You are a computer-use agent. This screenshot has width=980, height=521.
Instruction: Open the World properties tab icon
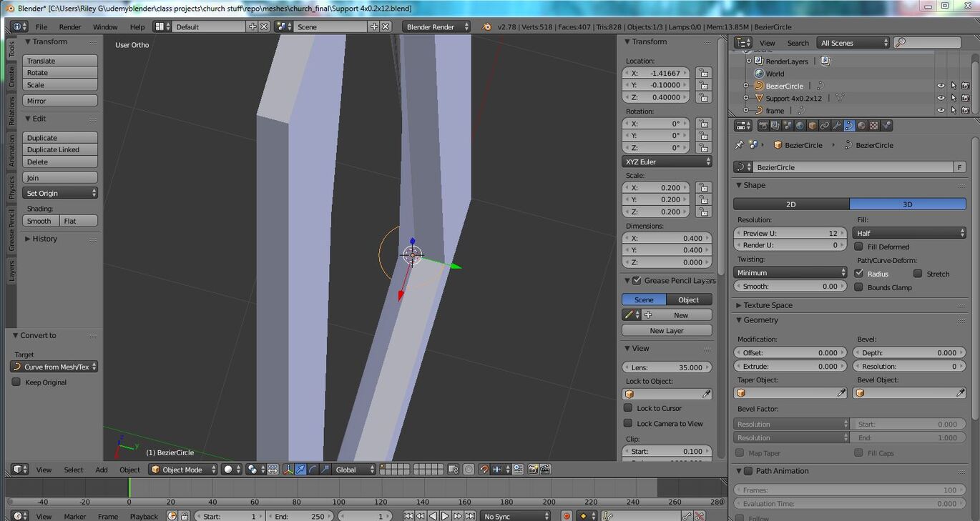coord(800,126)
